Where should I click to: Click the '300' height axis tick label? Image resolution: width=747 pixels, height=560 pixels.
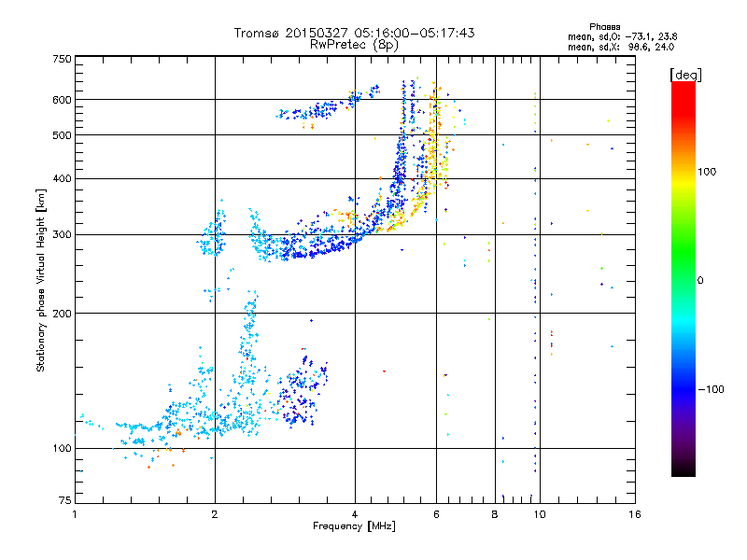[x=62, y=235]
